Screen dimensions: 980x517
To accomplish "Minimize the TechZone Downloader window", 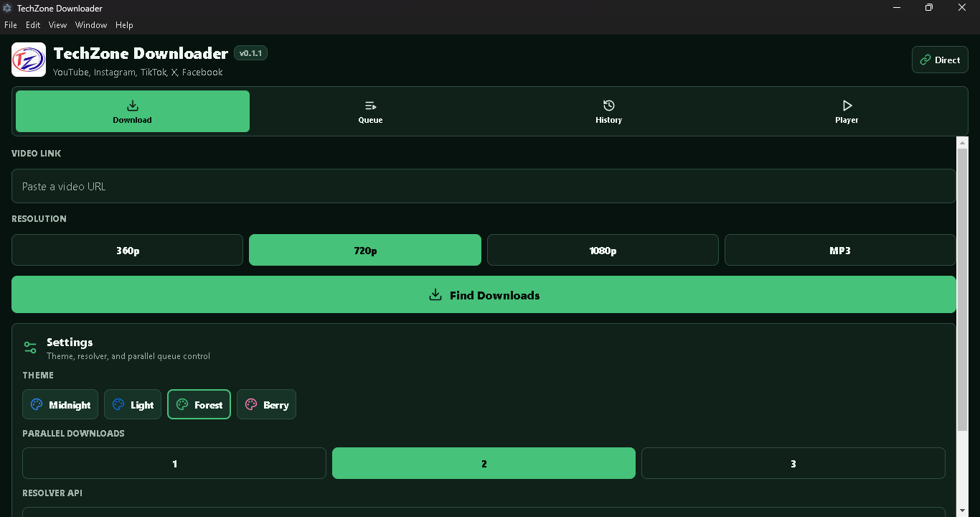I will point(897,8).
